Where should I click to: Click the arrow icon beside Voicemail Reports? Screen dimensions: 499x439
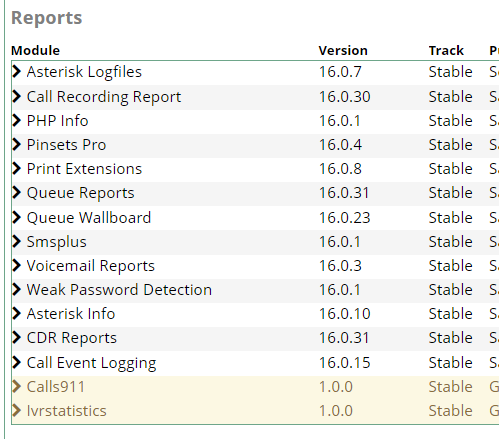click(16, 266)
